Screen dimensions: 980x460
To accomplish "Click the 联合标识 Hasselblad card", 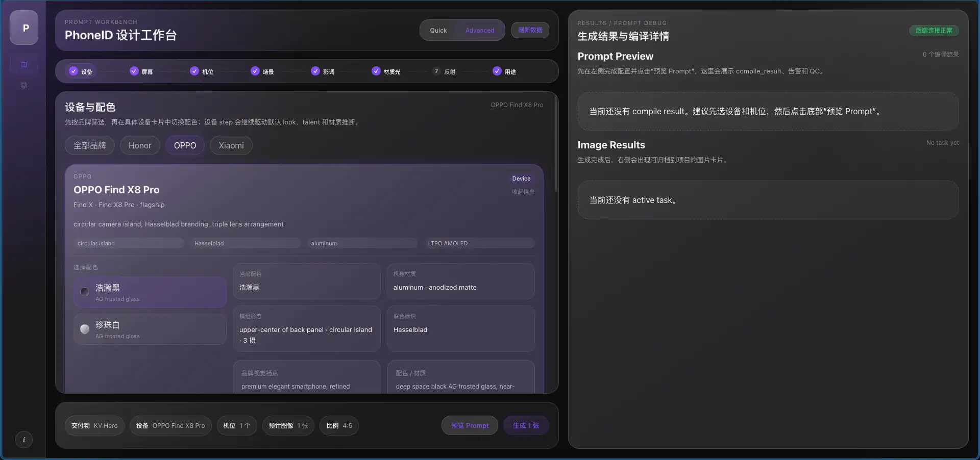I will [x=461, y=328].
